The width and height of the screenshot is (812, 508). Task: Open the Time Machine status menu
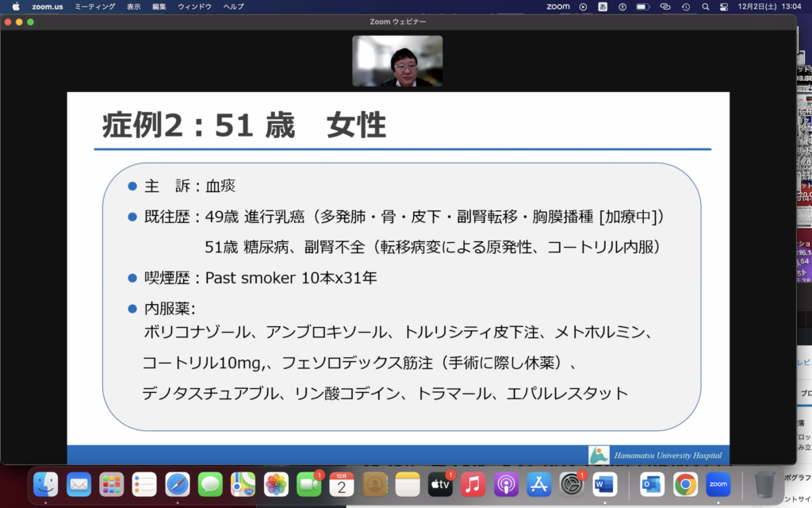[685, 6]
